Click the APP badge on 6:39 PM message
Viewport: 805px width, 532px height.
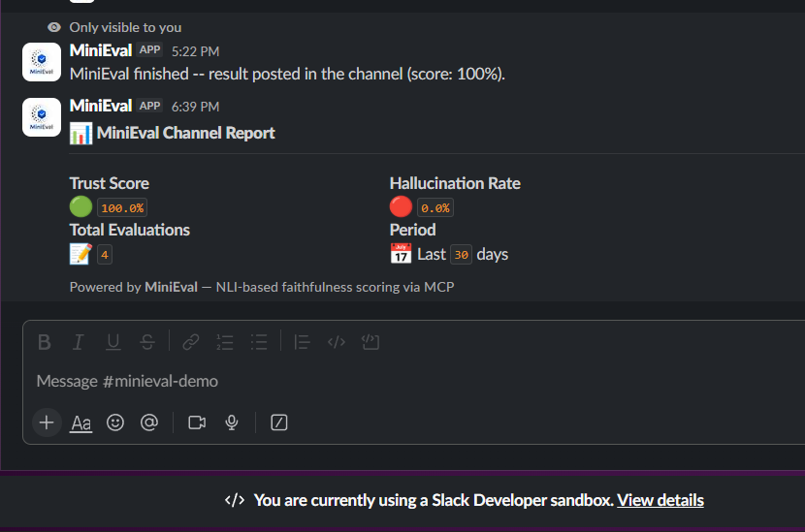[150, 106]
